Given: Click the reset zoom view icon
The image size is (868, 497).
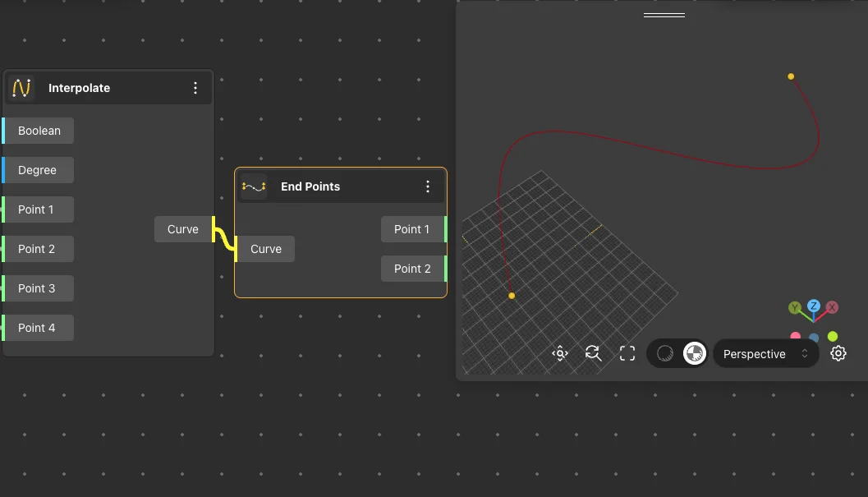Looking at the screenshot, I should pyautogui.click(x=593, y=353).
